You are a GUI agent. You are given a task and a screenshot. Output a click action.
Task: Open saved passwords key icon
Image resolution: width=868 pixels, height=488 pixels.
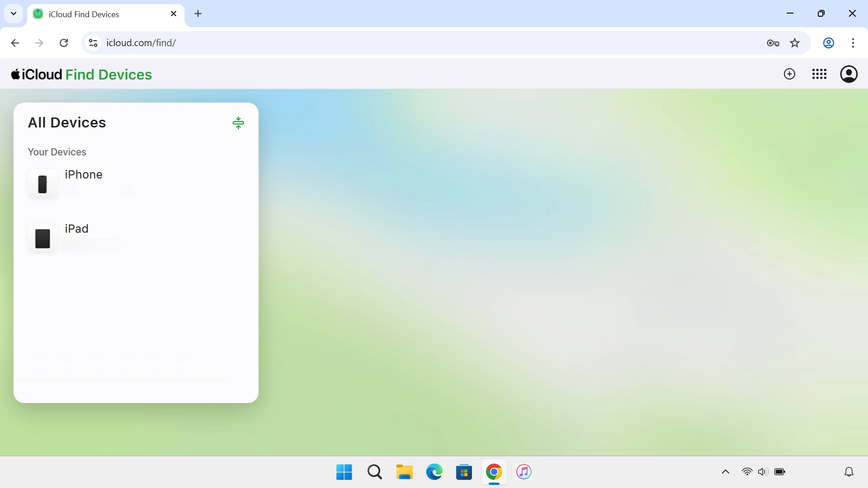(773, 42)
